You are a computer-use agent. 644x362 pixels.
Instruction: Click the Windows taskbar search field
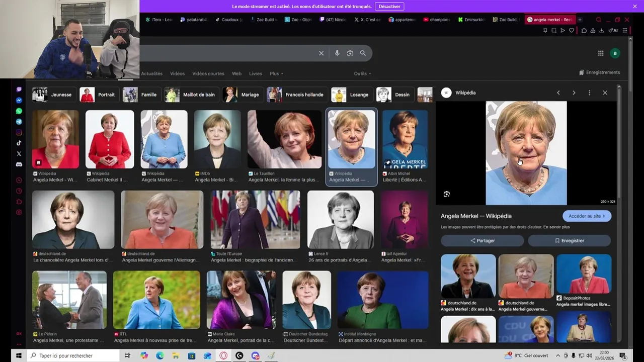click(72, 355)
